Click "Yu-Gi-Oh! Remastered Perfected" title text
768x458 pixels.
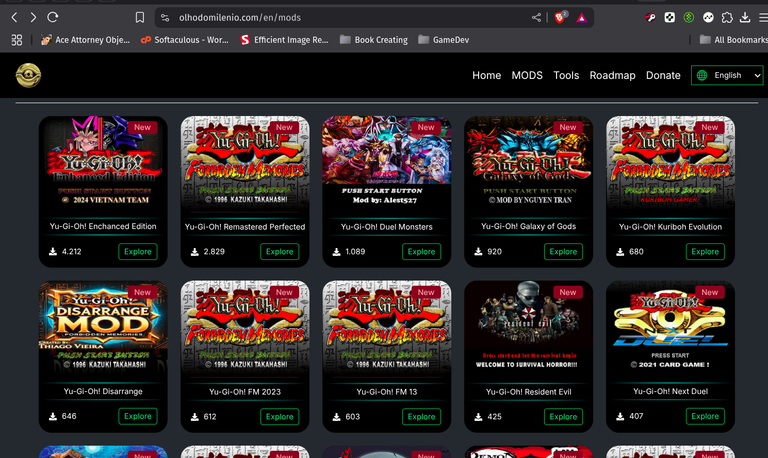point(245,227)
